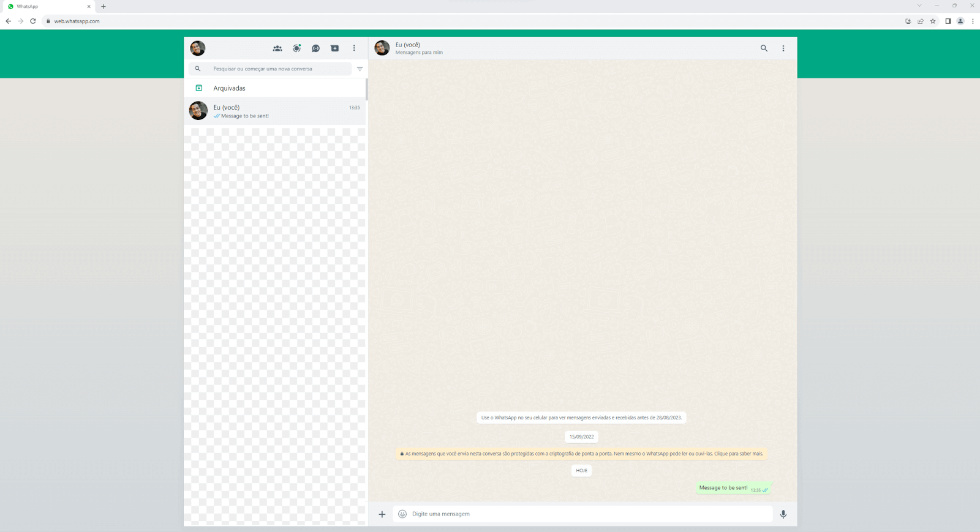Viewport: 980px width, 532px height.
Task: Open the tab search dropdown
Action: click(x=919, y=6)
